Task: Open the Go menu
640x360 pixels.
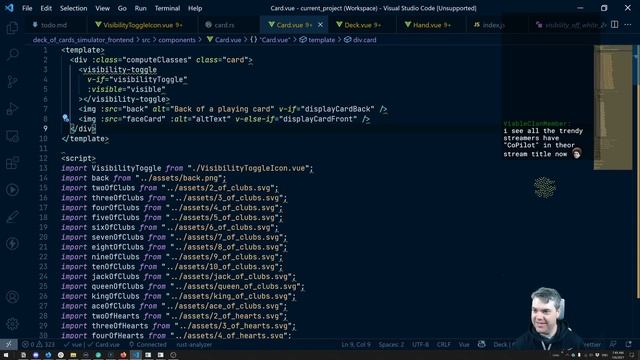Action: pyautogui.click(x=122, y=8)
